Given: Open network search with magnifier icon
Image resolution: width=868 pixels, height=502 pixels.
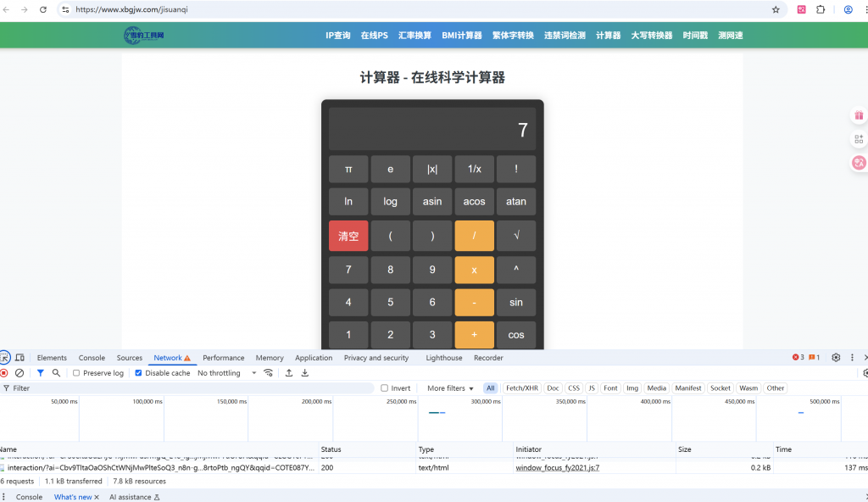Looking at the screenshot, I should pyautogui.click(x=56, y=373).
